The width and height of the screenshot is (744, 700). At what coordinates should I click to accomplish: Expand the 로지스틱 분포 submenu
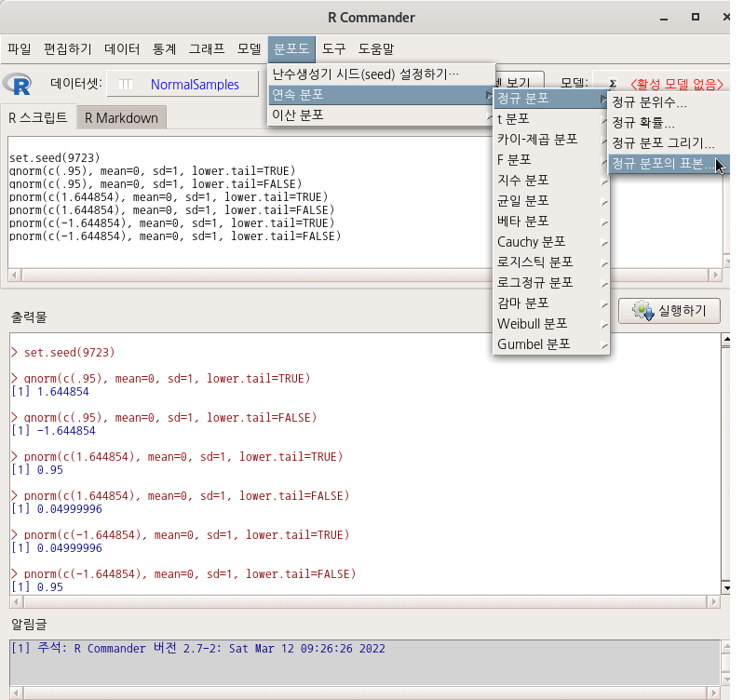coord(551,262)
